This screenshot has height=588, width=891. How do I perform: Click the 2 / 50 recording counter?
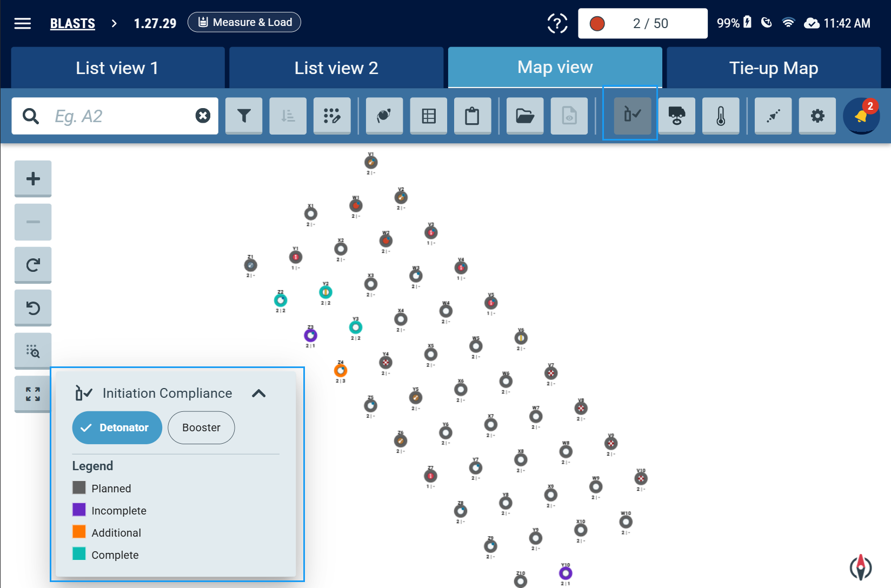click(x=643, y=23)
